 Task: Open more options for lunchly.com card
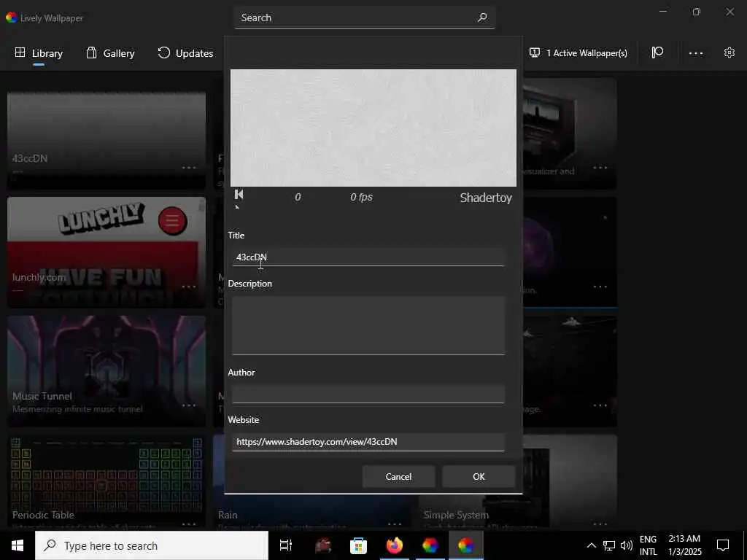189,287
